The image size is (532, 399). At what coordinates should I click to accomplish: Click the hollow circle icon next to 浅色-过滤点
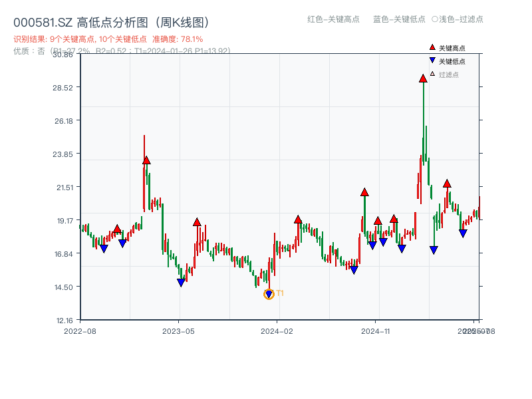[434, 19]
